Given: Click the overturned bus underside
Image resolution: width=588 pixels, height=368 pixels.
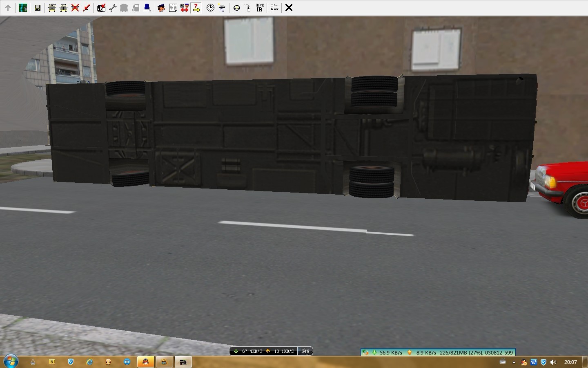Looking at the screenshot, I should [x=292, y=137].
